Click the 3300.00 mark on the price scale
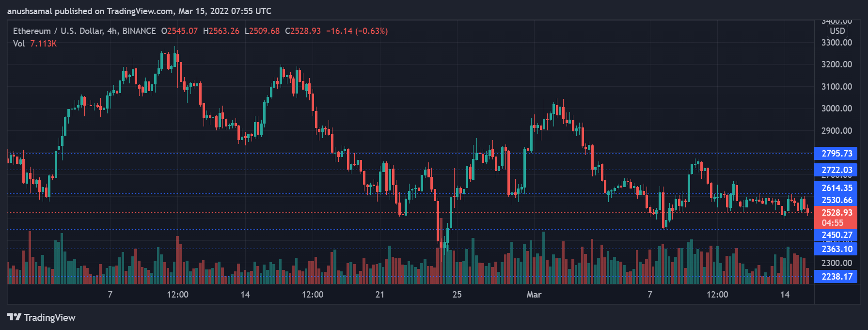 point(836,43)
